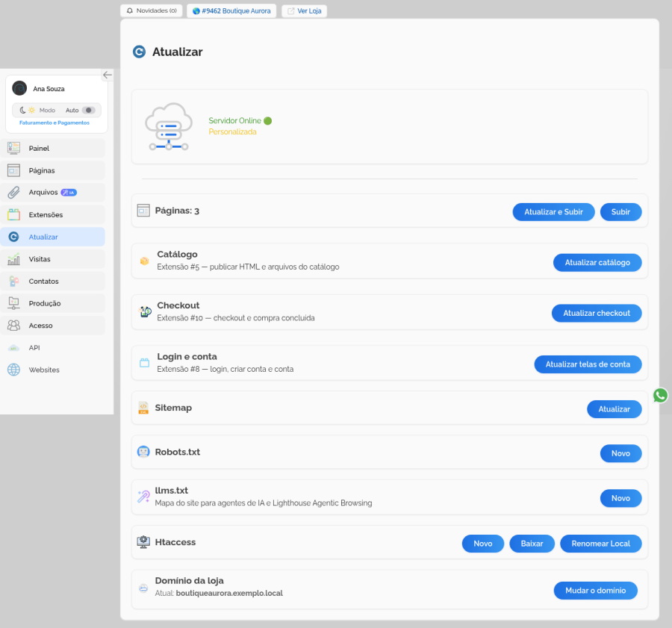672x628 pixels.
Task: Click the Htaccess monitor gear icon
Action: tap(143, 542)
